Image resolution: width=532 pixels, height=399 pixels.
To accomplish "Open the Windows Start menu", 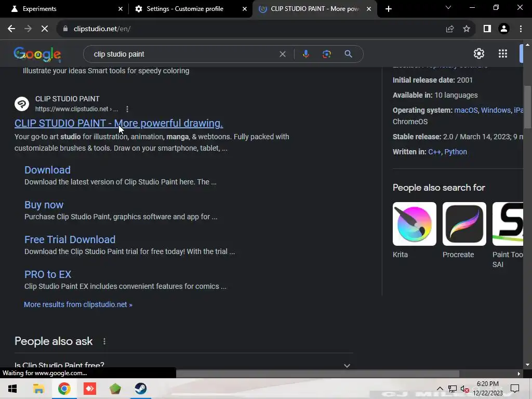I will pyautogui.click(x=12, y=389).
